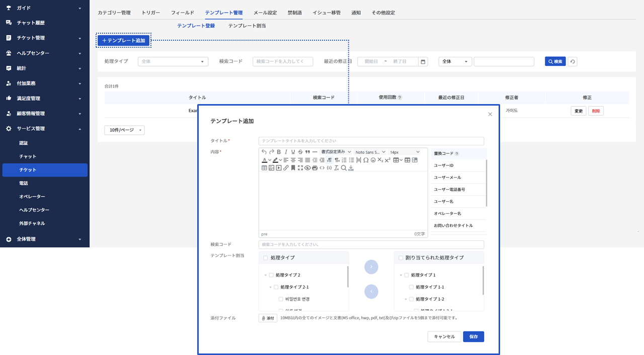Decrease indent in the editor
The height and width of the screenshot is (355, 644).
click(315, 160)
